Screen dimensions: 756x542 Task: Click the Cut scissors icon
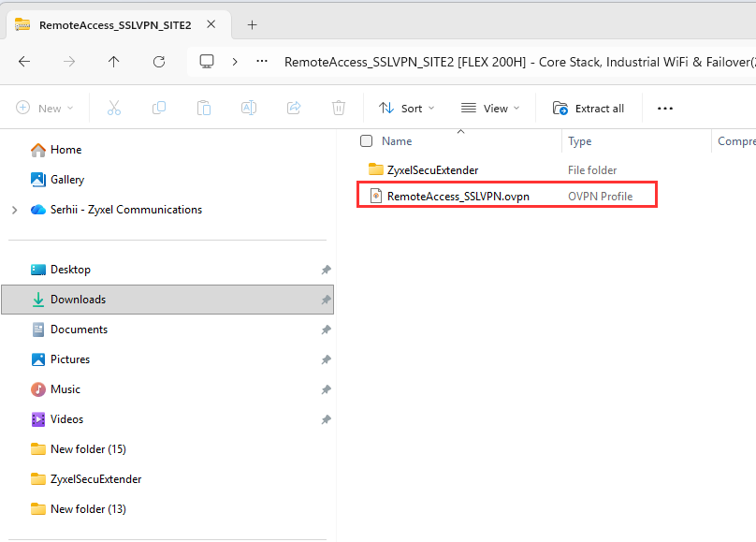[114, 108]
